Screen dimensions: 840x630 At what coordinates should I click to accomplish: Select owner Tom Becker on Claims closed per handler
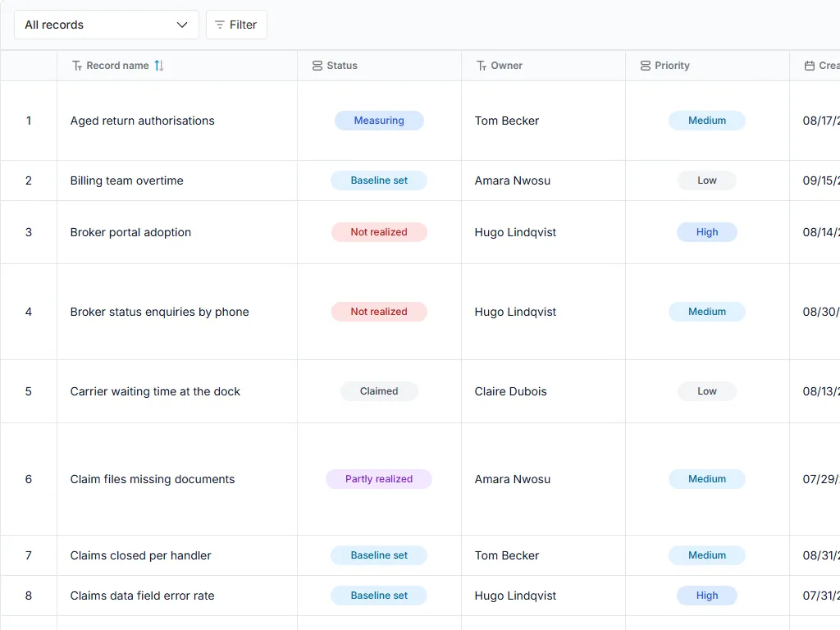tap(507, 555)
